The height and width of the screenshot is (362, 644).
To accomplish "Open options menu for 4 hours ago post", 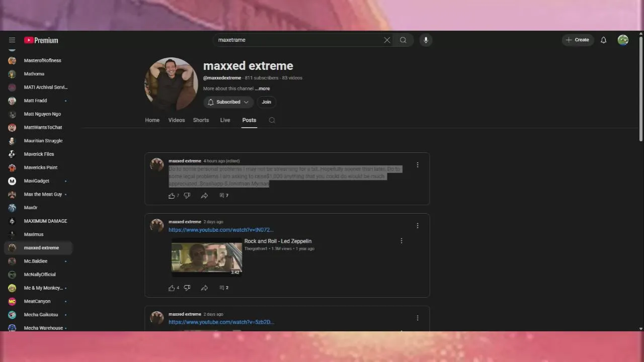I will (417, 165).
